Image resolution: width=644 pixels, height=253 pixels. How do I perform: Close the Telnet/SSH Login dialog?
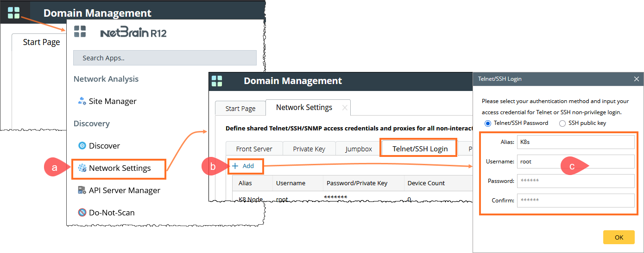pos(637,79)
